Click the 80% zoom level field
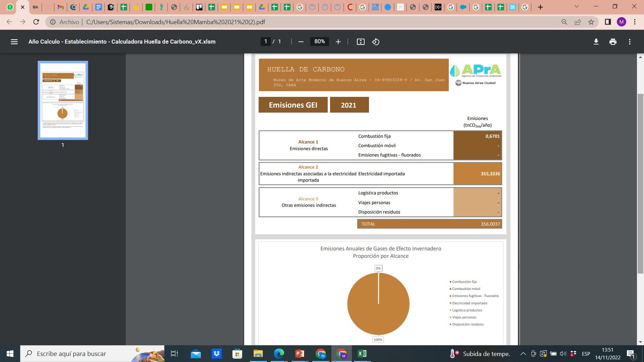 (x=319, y=42)
